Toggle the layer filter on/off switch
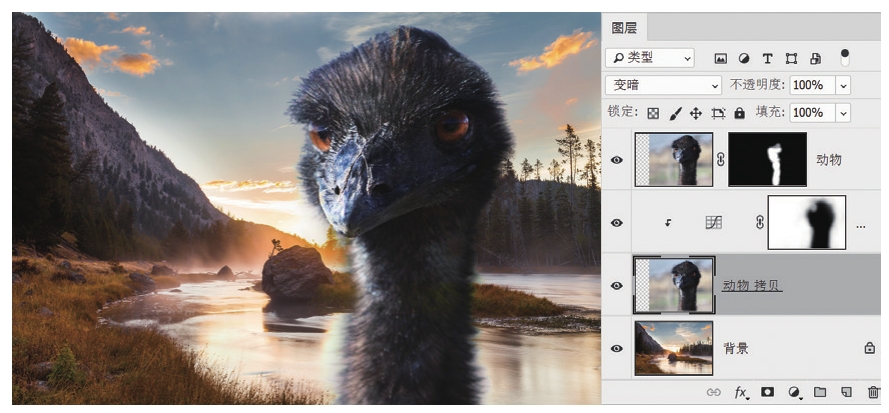This screenshot has width=889, height=413. click(845, 57)
